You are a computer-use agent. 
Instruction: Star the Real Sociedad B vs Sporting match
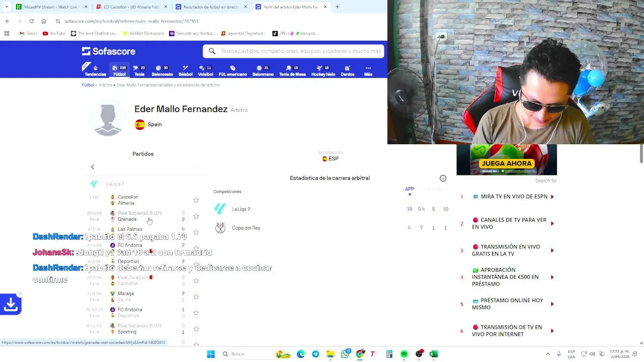pos(196,329)
